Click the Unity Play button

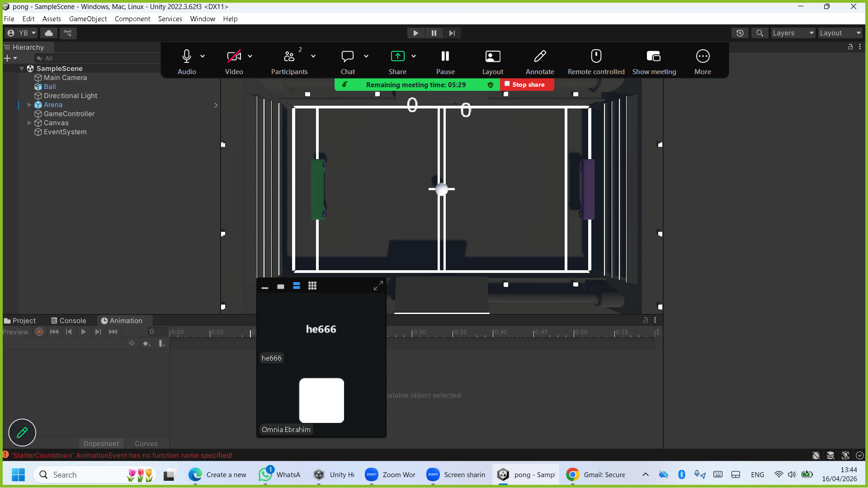point(415,33)
